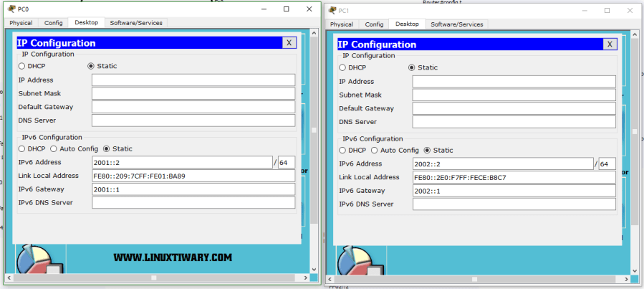This screenshot has height=289, width=644.
Task: Click the IP Address field in PC0
Action: coord(193,80)
